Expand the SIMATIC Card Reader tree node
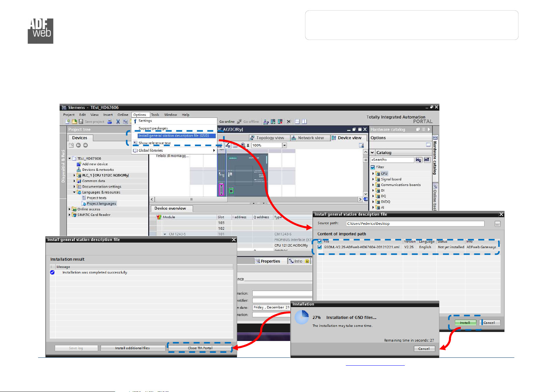This screenshot has width=555, height=392. [69, 215]
